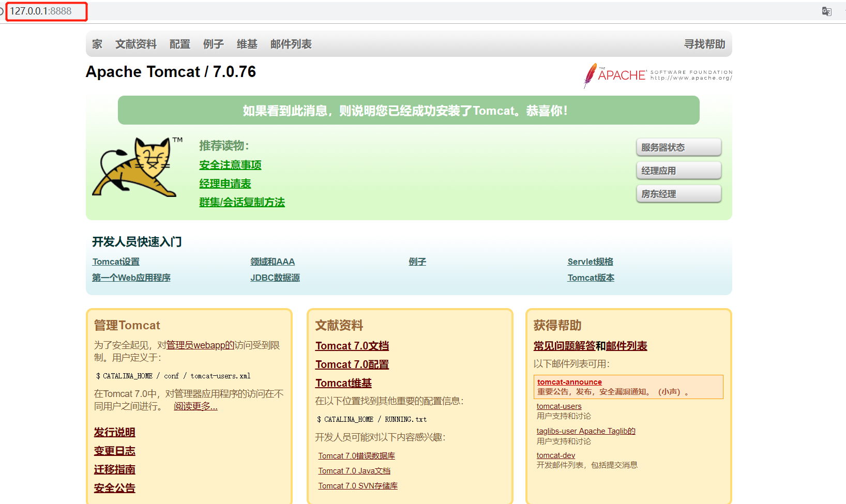Screen dimensions: 846x504
Task: Click the 推荐读物 heading text
Action: [x=224, y=146]
